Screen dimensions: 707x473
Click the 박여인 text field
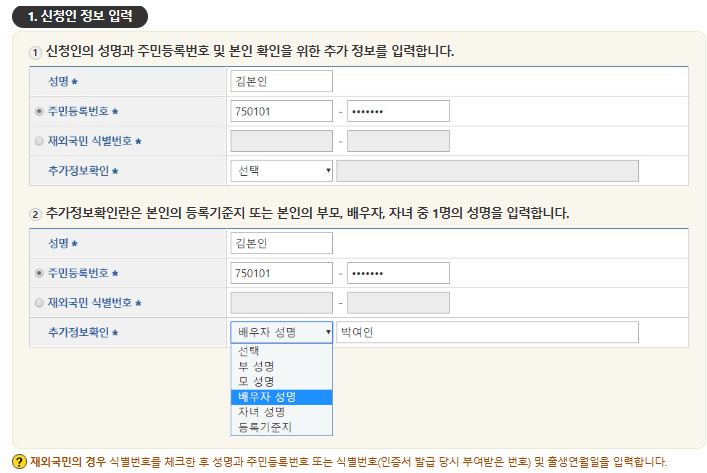(487, 332)
